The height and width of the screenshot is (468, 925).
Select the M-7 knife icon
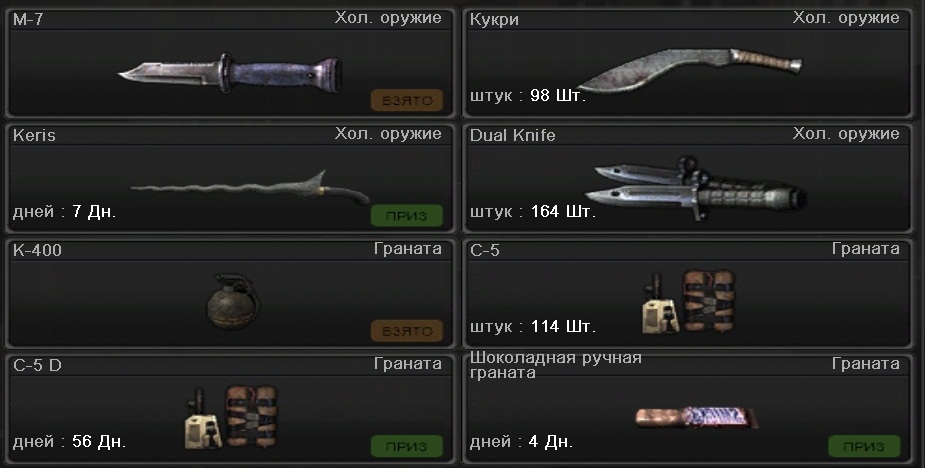click(x=229, y=73)
